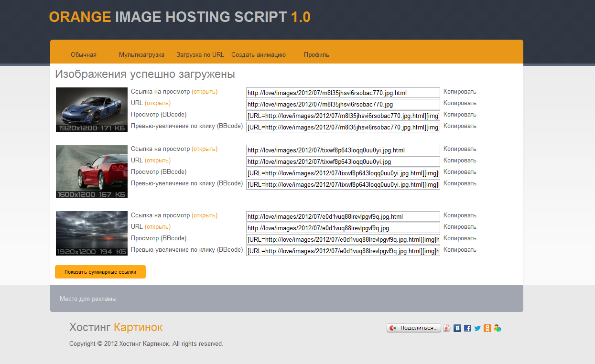
Task: Go to the Профиль tab
Action: tap(316, 55)
